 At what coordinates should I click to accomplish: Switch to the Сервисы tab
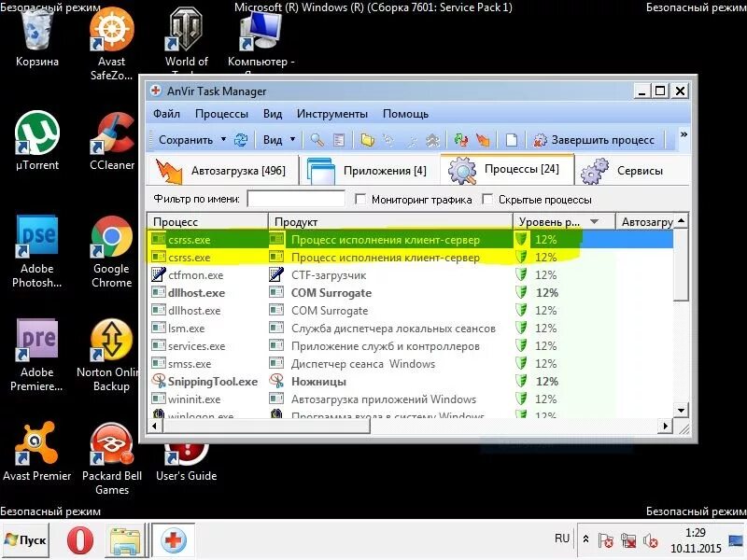coord(631,171)
